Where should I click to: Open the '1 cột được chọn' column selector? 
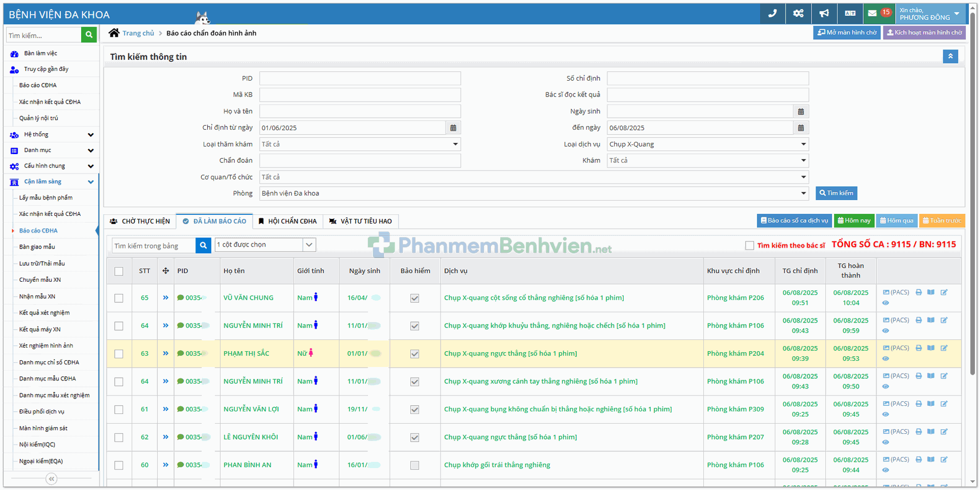click(265, 245)
